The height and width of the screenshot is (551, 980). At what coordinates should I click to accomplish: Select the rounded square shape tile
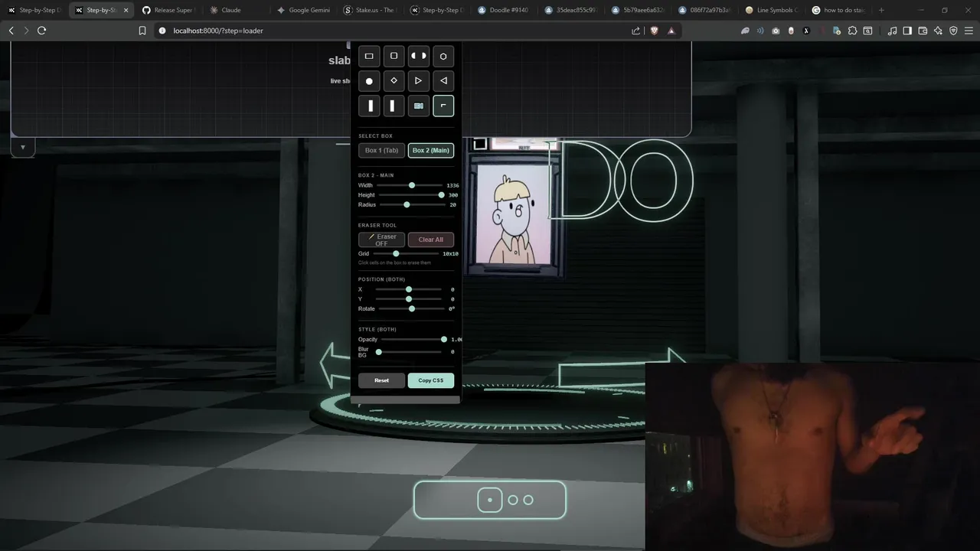coord(394,56)
